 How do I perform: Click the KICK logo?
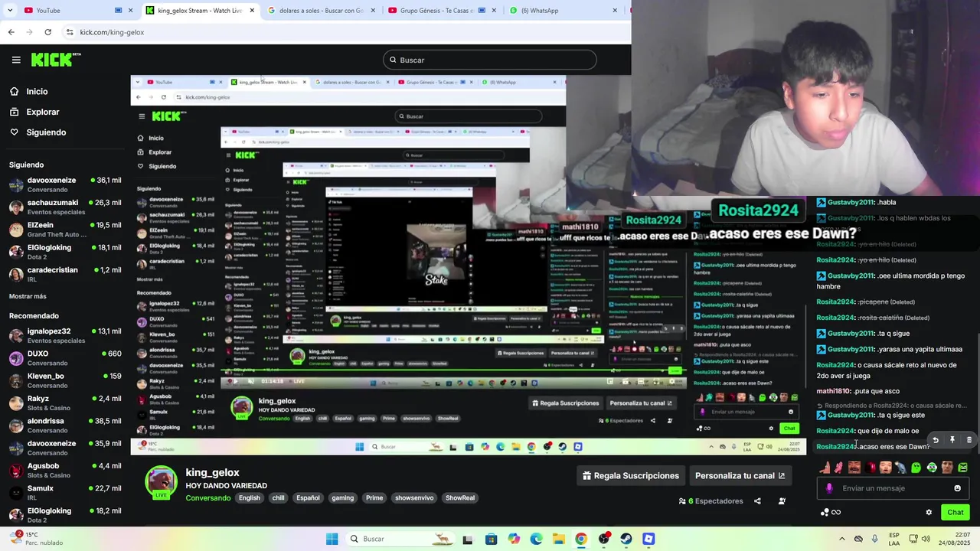56,60
